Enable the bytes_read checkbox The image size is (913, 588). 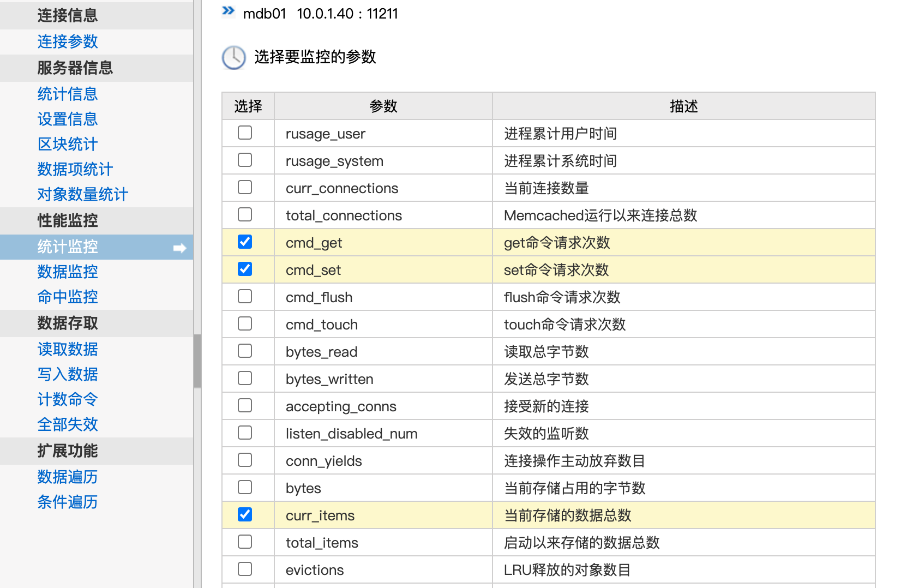(x=245, y=351)
